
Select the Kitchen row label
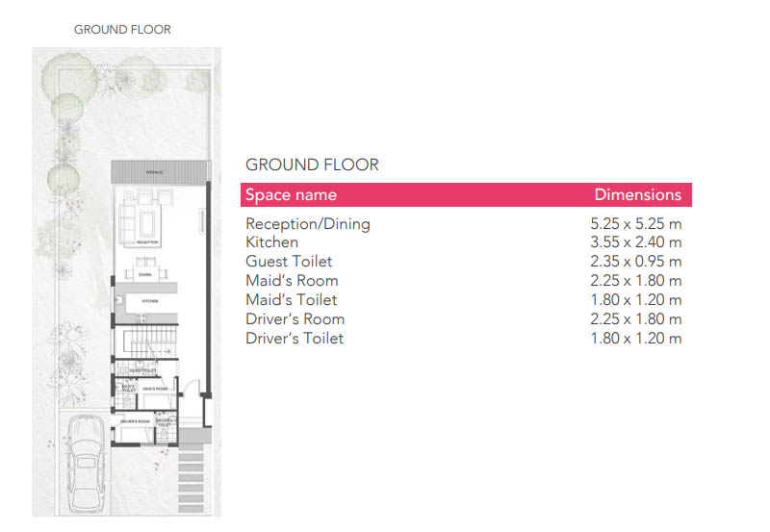pyautogui.click(x=271, y=242)
